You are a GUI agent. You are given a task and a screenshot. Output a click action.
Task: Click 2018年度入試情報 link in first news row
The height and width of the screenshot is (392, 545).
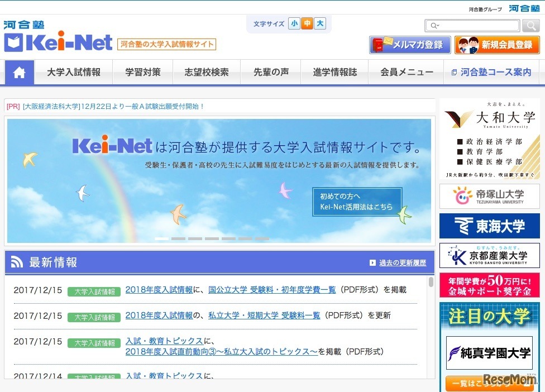(159, 289)
